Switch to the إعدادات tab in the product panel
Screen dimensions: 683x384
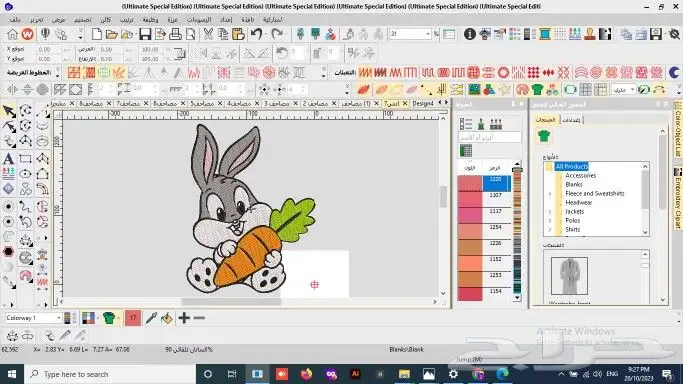coord(571,120)
